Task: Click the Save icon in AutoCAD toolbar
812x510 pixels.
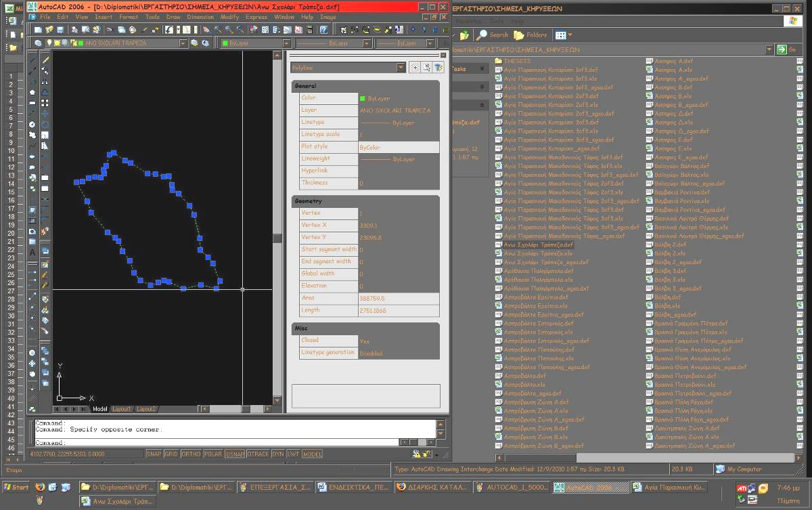Action: click(x=60, y=30)
